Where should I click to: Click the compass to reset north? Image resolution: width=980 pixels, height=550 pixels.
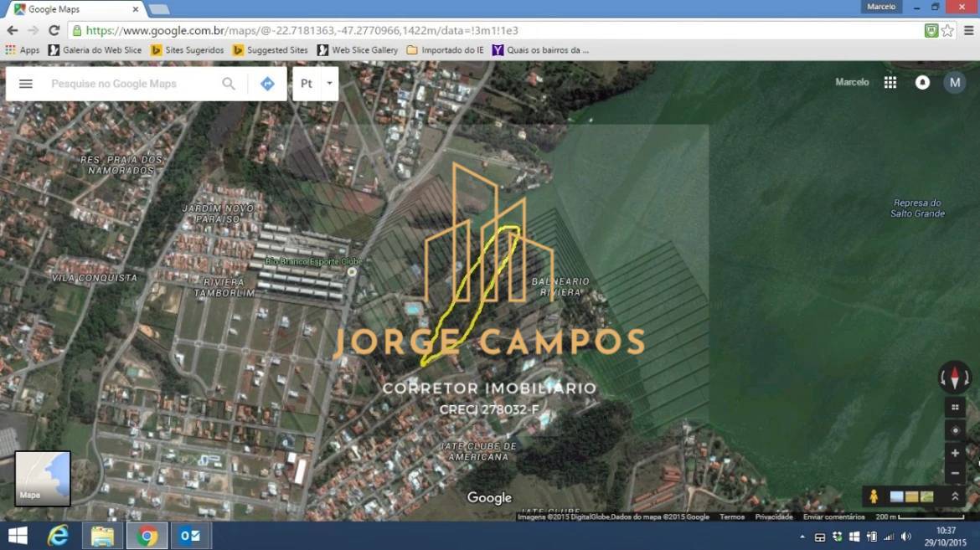[x=954, y=378]
